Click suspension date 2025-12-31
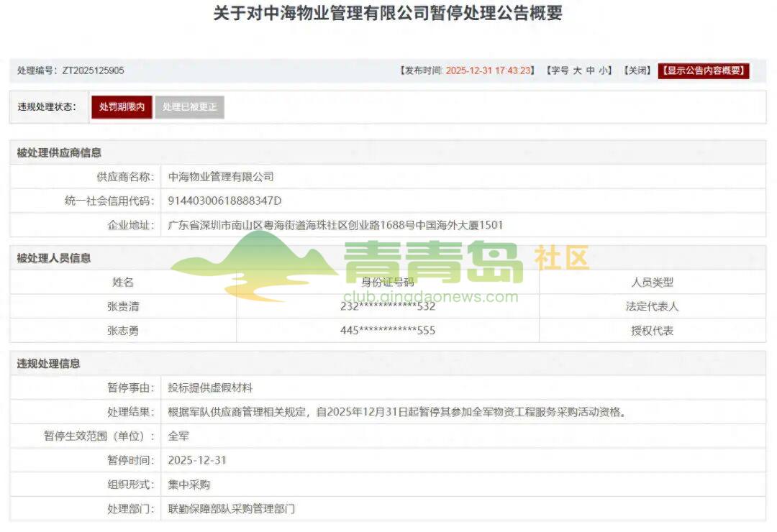Viewport: 777px width, 532px height. click(x=196, y=461)
